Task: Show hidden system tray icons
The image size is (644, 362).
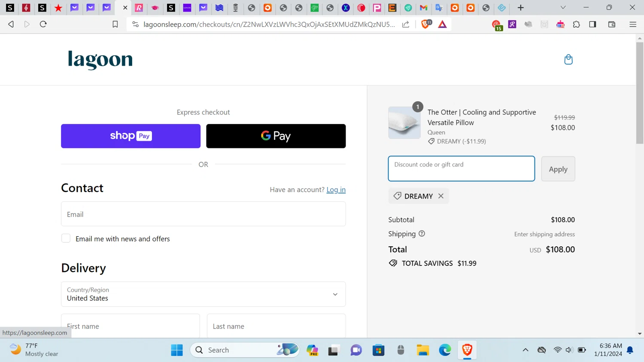Action: tap(526, 350)
